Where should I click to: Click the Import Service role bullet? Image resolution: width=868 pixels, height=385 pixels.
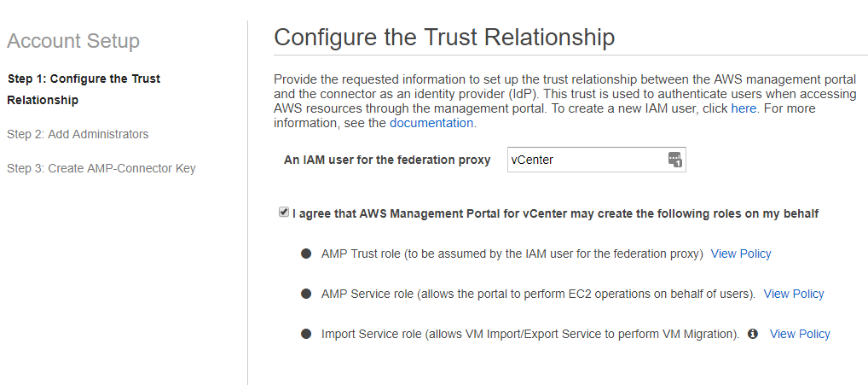coord(306,334)
